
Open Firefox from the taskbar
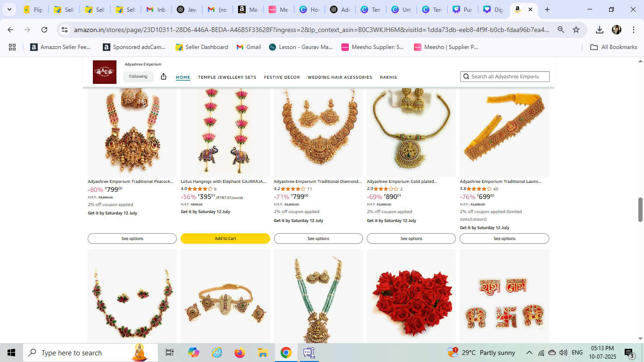(x=240, y=353)
